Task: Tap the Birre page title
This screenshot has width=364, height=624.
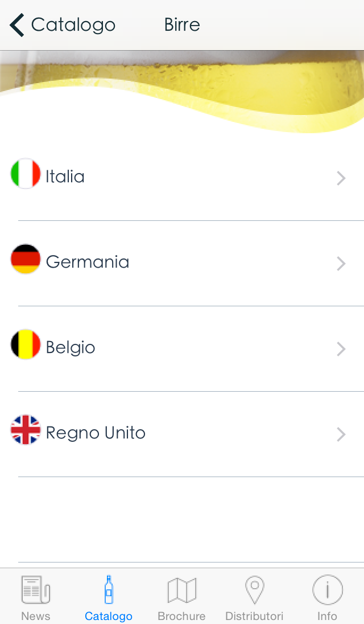Action: [182, 25]
